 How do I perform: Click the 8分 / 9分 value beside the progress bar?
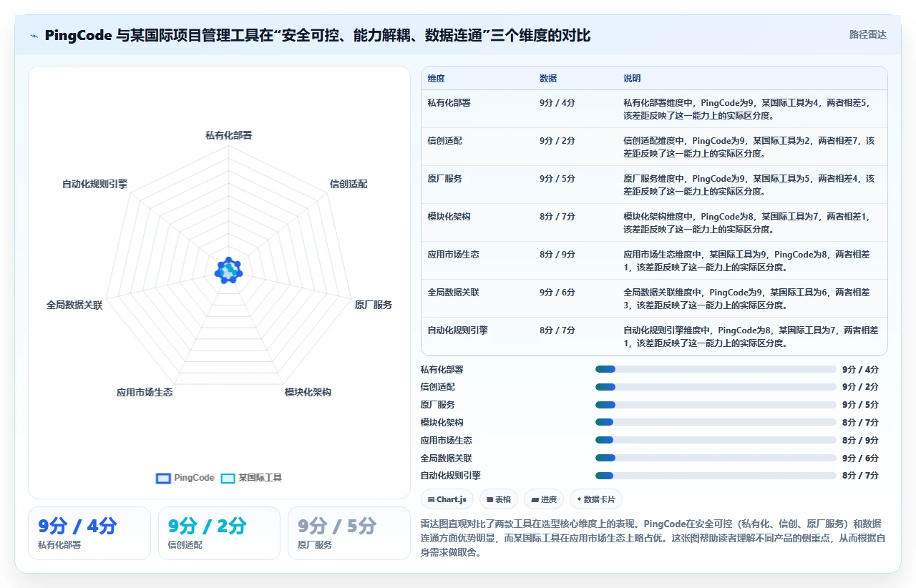860,441
